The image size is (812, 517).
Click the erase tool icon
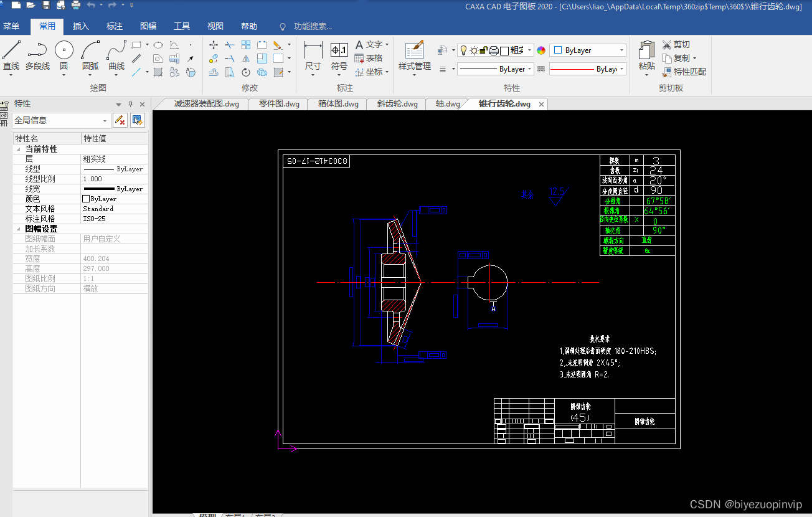pos(278,45)
